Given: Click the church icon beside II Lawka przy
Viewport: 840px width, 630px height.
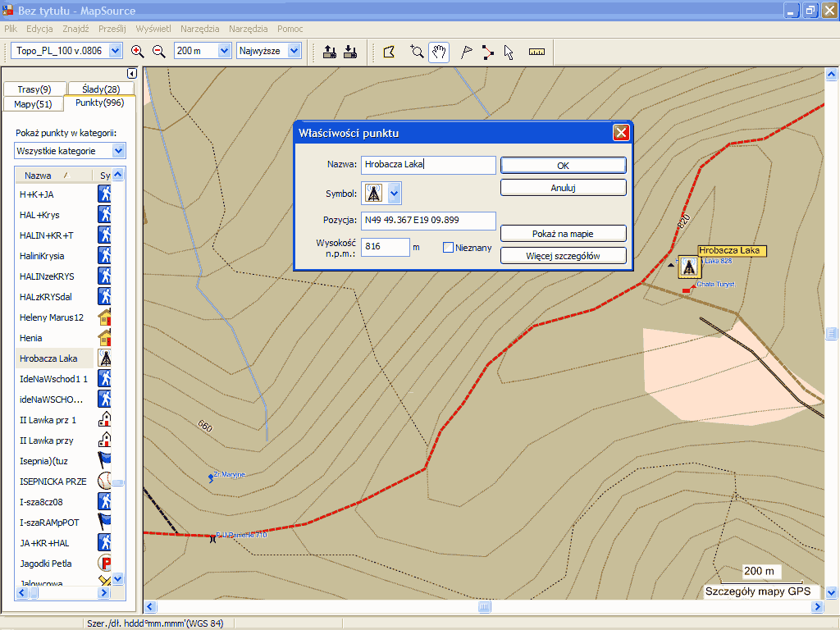Looking at the screenshot, I should pos(104,441).
